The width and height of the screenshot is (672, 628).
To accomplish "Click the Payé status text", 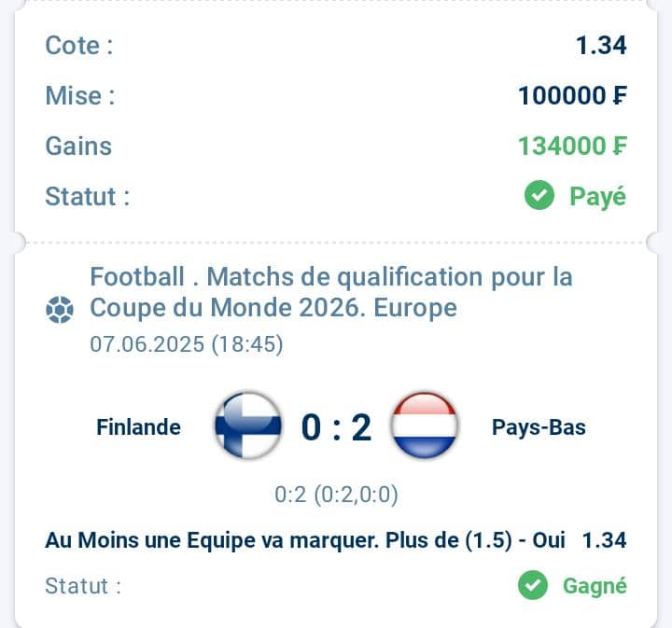I will point(598,197).
